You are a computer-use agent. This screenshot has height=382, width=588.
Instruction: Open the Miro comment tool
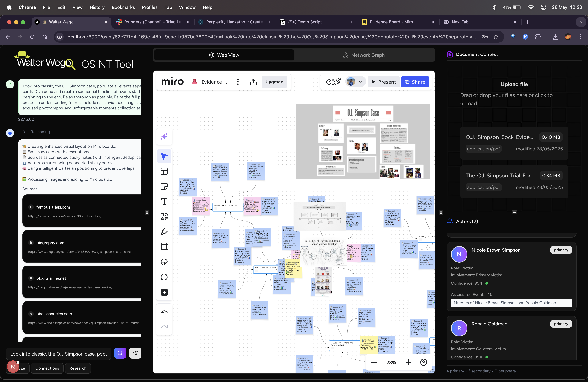164,277
